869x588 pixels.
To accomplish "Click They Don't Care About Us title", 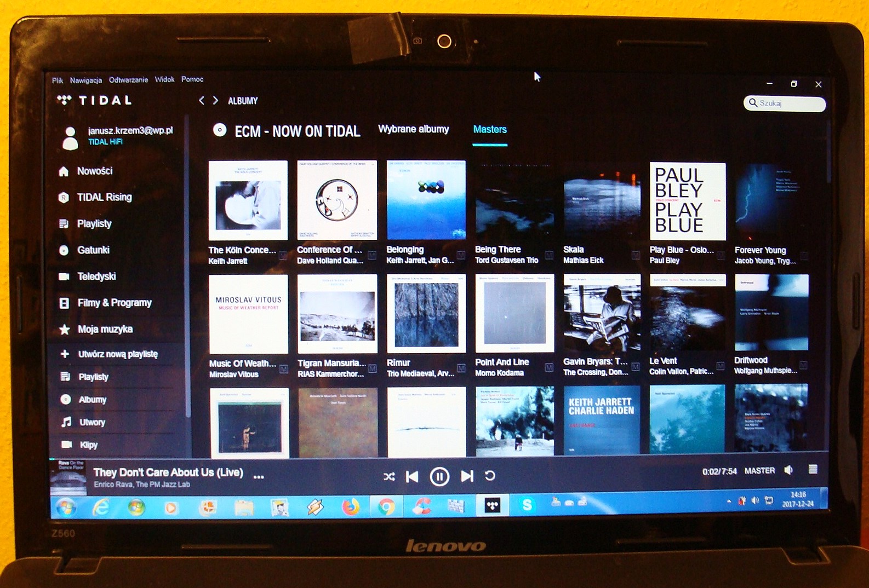I will coord(168,472).
